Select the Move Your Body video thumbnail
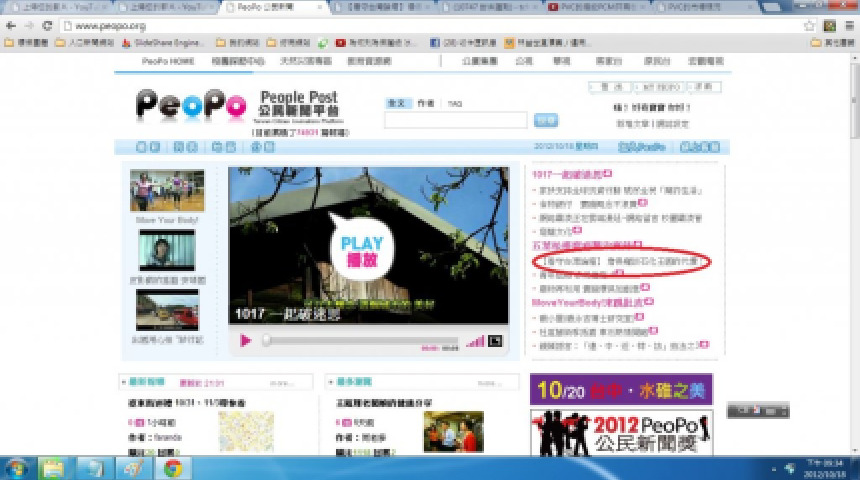860x480 pixels. (x=166, y=190)
